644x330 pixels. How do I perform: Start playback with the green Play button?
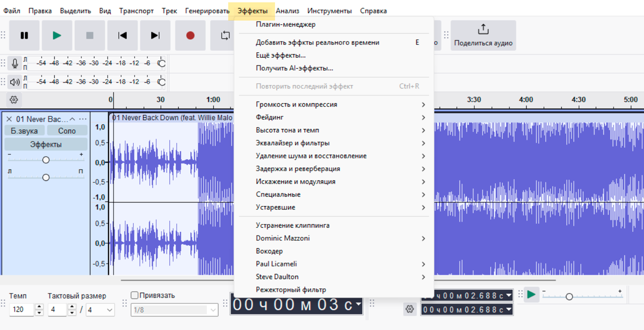(57, 36)
